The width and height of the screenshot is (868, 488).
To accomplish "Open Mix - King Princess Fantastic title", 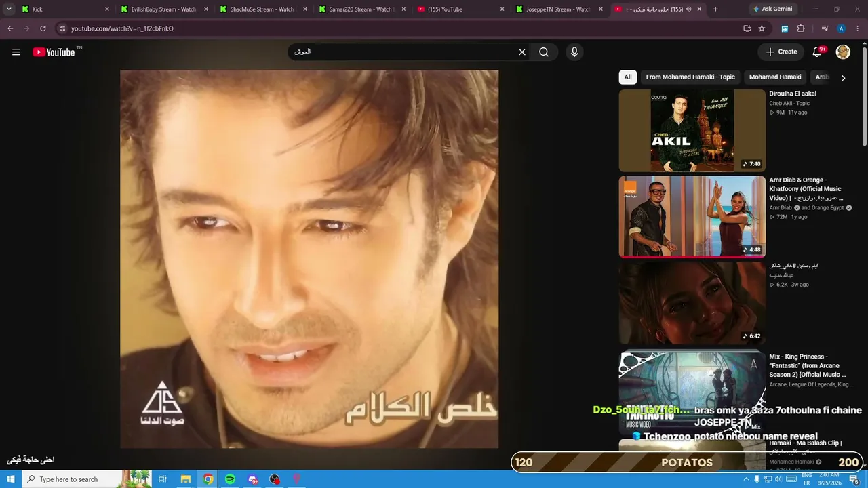I will point(808,366).
